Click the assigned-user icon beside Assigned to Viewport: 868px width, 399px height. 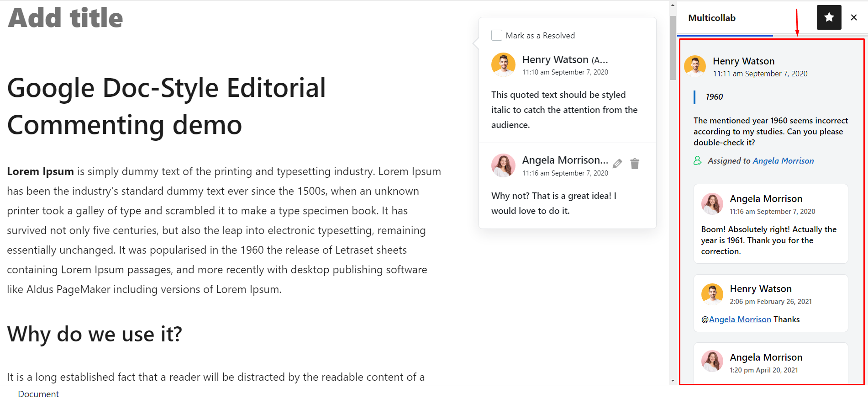[x=698, y=160]
